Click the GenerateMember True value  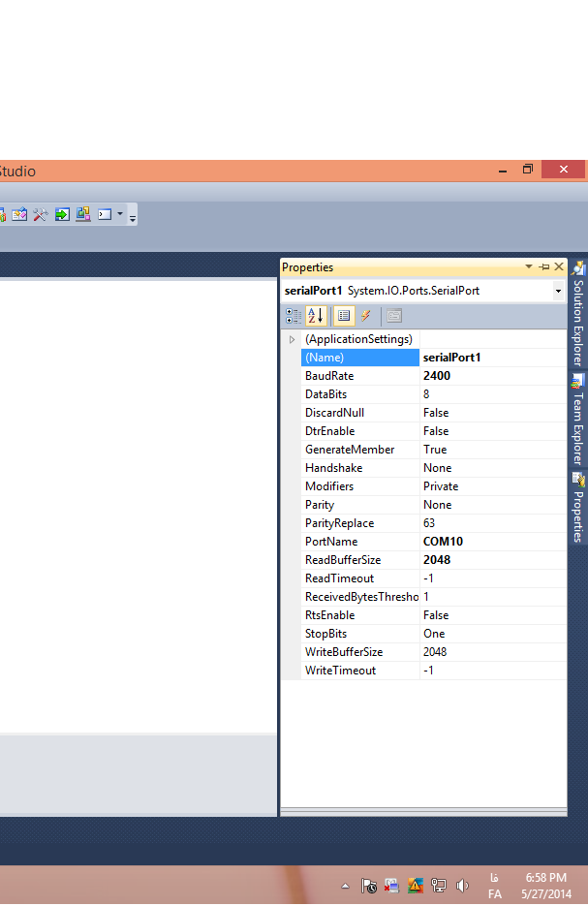point(435,450)
